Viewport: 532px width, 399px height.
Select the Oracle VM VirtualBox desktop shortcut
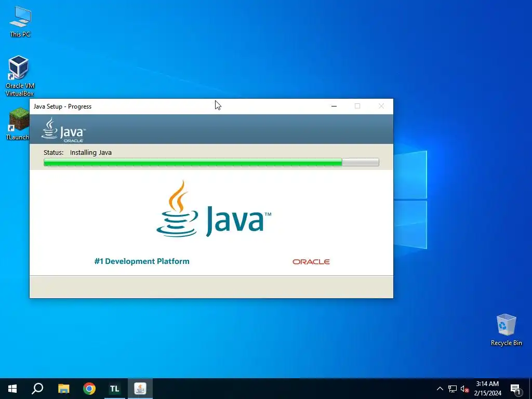pyautogui.click(x=20, y=76)
